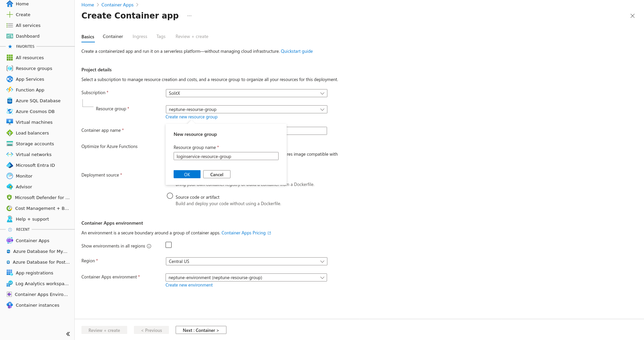Click Create new environment link
Screen dimensions: 644x340
coord(189,285)
